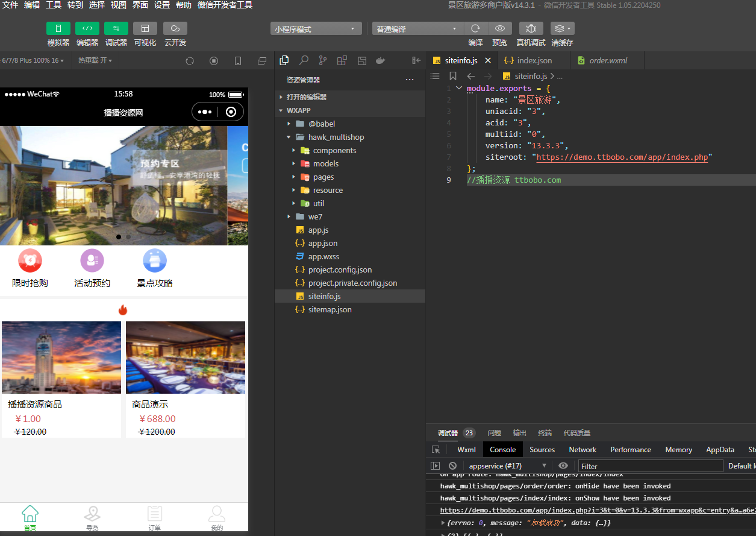The height and width of the screenshot is (536, 756).
Task: Open the visualization (可视化) button
Action: tap(145, 28)
